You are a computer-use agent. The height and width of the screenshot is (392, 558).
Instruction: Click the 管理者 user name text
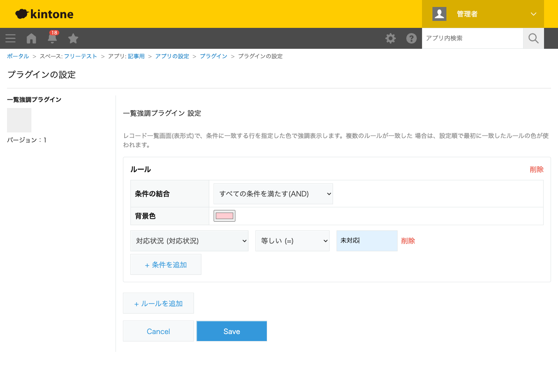(x=467, y=14)
